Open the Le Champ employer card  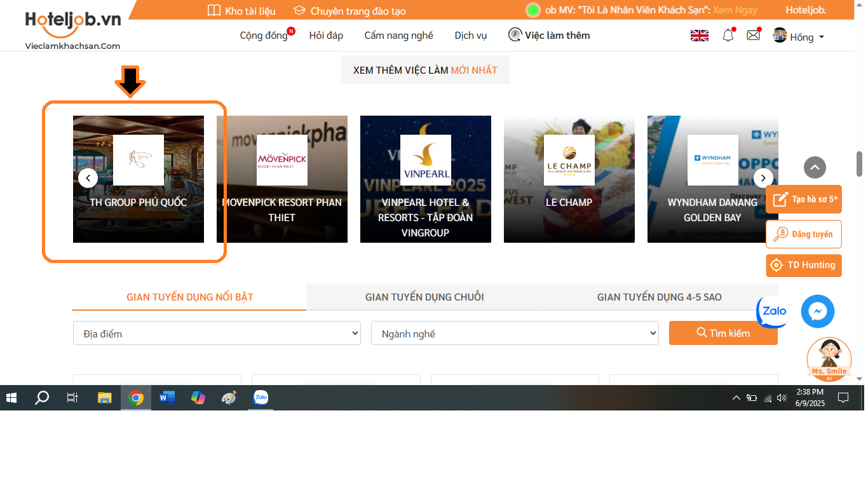point(569,179)
